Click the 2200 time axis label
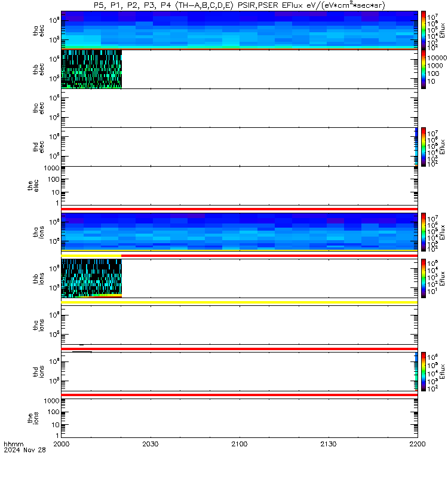Screen dimensions: 448x478 [x=417, y=444]
